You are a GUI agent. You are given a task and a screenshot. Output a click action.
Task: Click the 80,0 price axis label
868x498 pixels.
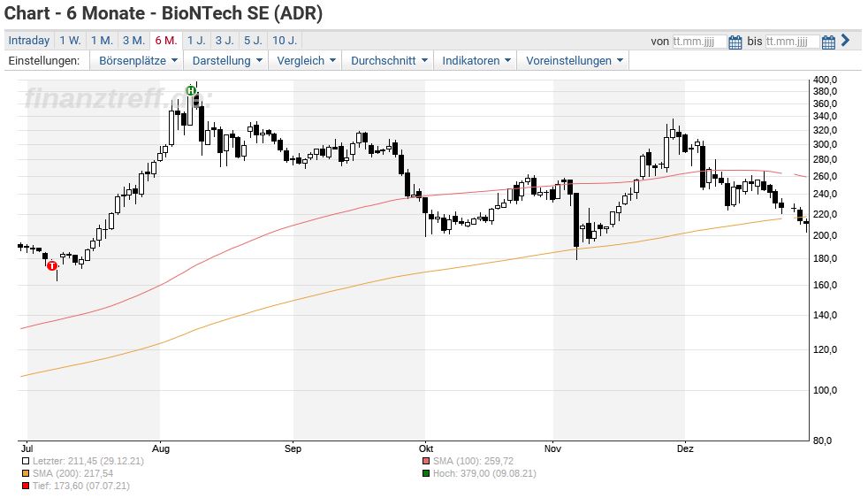[822, 441]
